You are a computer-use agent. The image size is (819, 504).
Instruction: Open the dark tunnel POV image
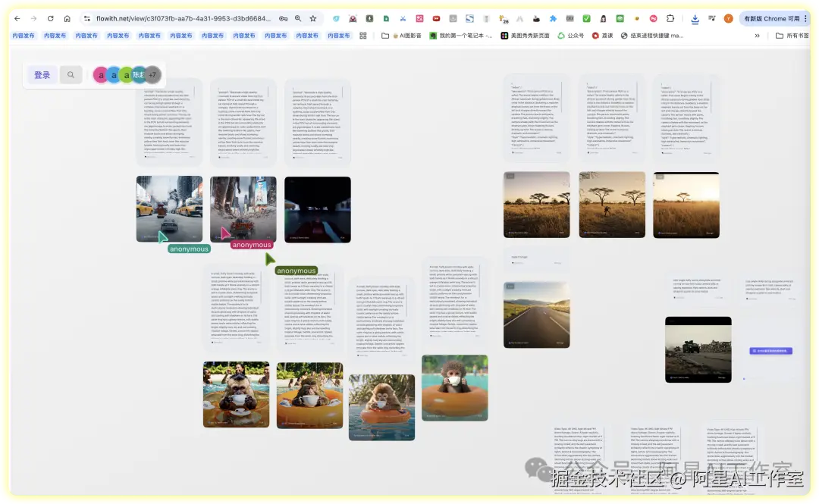(x=318, y=209)
